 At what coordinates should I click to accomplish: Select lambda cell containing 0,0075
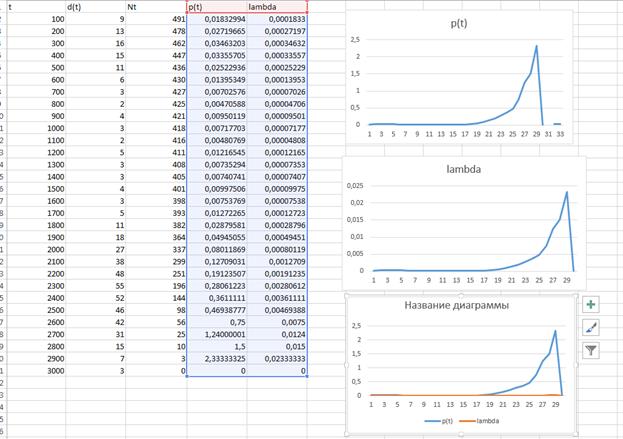[x=277, y=322]
